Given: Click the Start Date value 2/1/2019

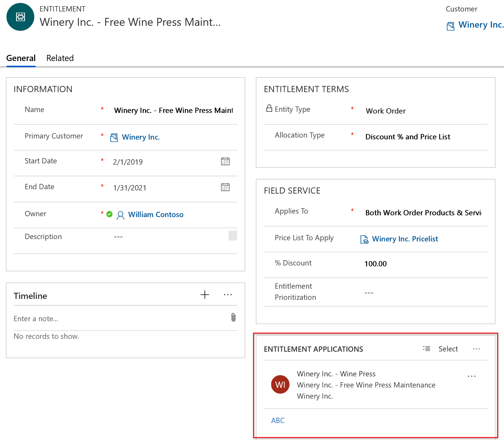Looking at the screenshot, I should tap(128, 162).
